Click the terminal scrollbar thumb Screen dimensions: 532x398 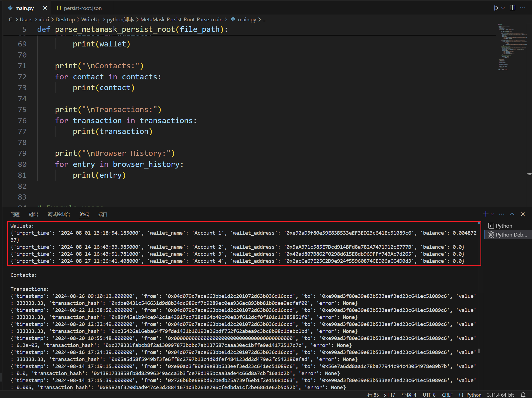[x=479, y=350]
